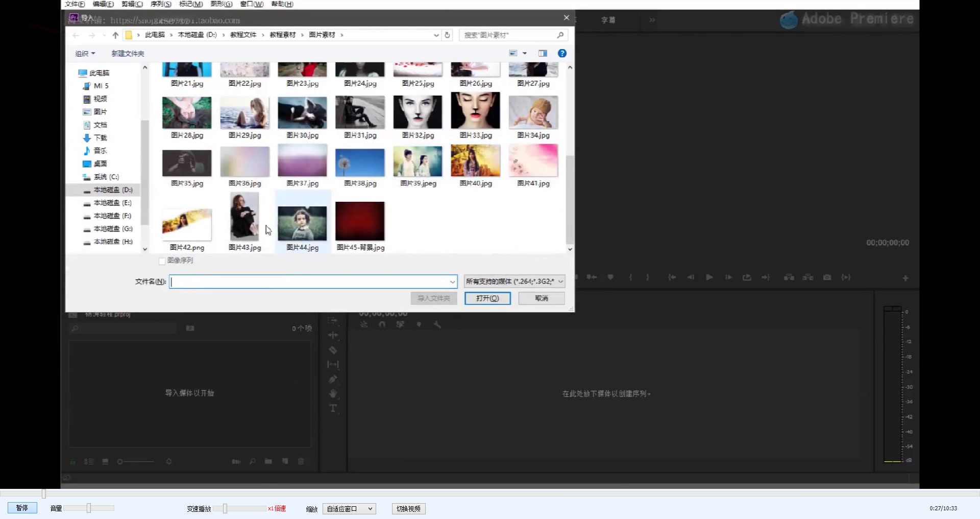Screen dimensions: 980x519
Task: Go to In point in Program monitor
Action: [x=672, y=277]
